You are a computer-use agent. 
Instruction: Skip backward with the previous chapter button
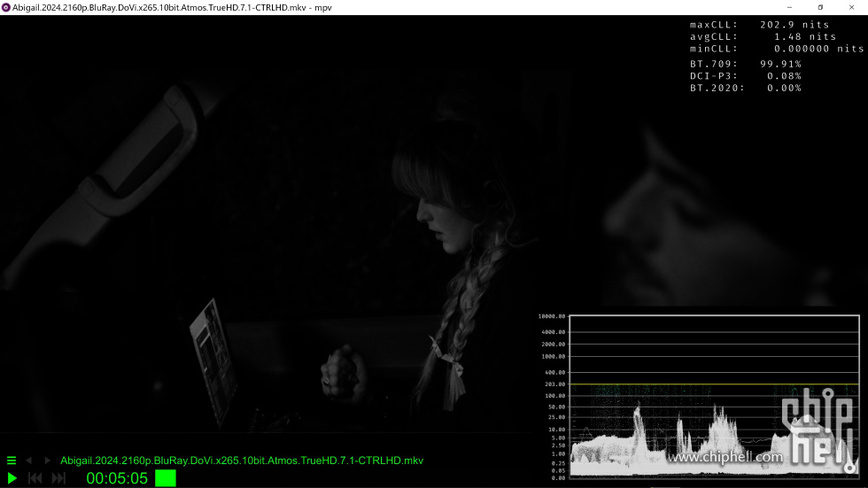point(35,478)
